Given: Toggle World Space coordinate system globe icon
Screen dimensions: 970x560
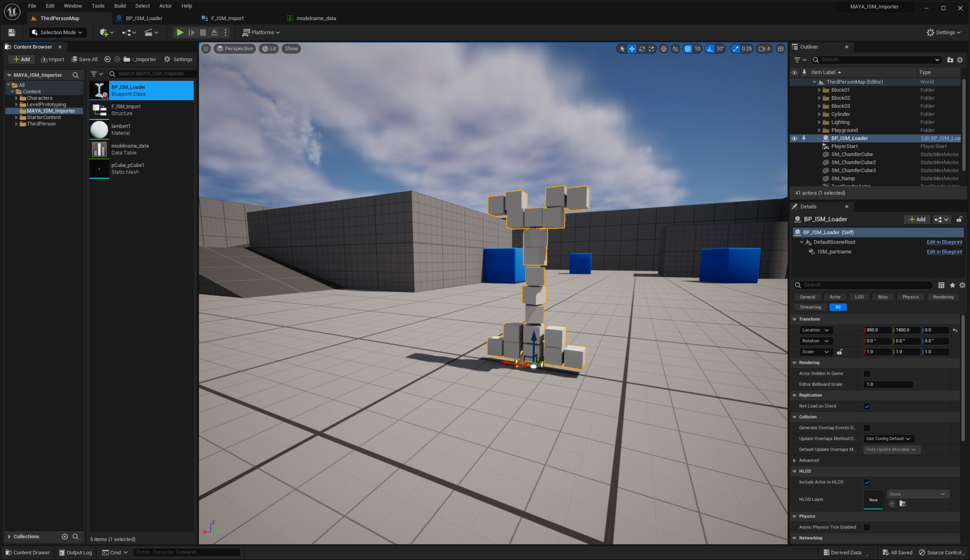Looking at the screenshot, I should (664, 48).
